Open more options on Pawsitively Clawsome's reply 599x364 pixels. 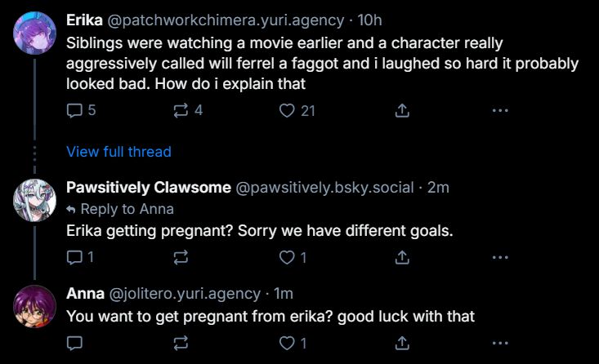(500, 257)
